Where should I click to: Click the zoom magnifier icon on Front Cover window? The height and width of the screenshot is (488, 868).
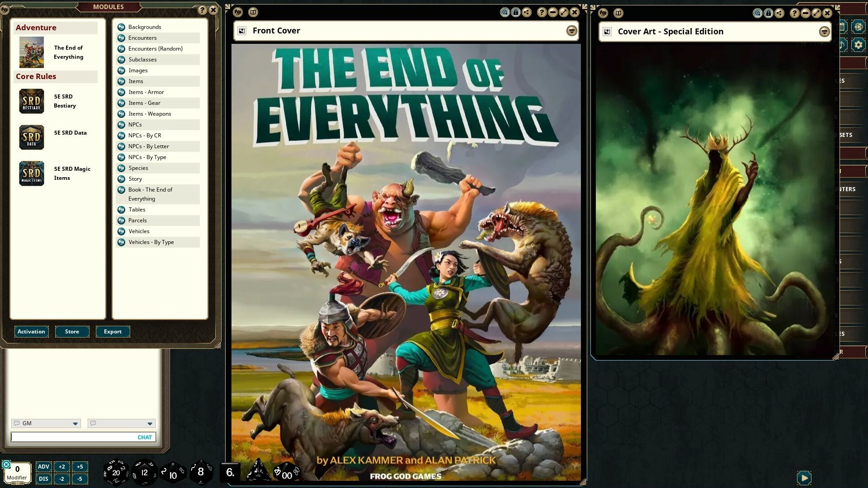coord(505,12)
